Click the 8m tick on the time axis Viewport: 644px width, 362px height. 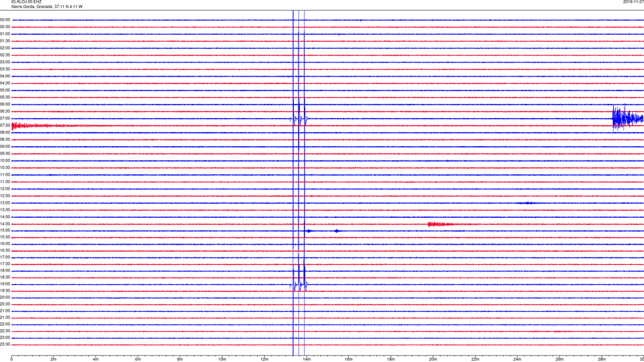(x=180, y=359)
